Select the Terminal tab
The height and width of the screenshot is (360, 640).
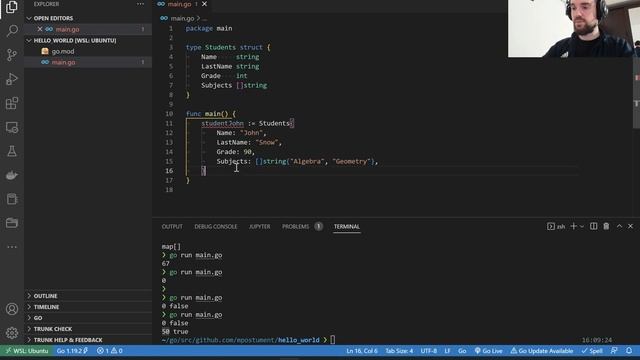pyautogui.click(x=347, y=227)
